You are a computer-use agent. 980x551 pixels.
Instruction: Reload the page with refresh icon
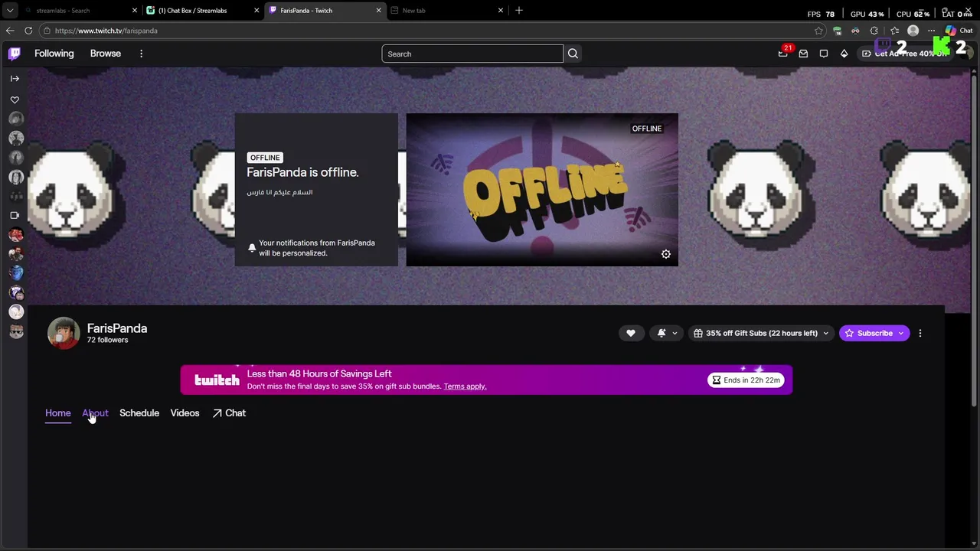[x=28, y=31]
